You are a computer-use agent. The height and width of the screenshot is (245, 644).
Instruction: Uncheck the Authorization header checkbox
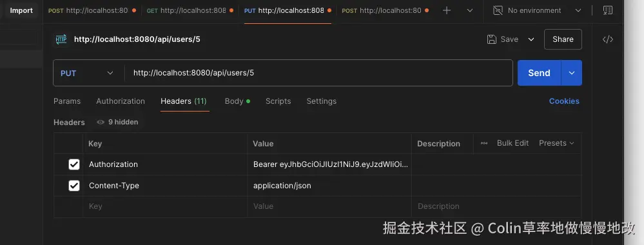[74, 164]
